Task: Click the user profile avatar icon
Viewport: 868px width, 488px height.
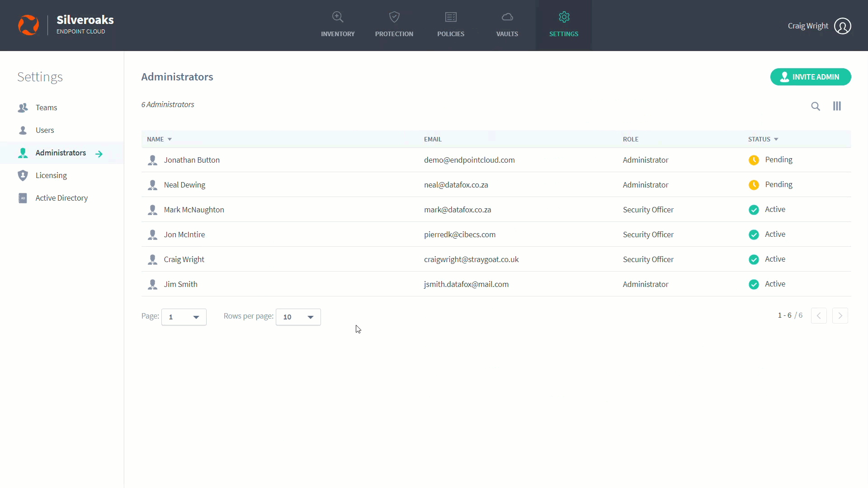Action: (x=843, y=26)
